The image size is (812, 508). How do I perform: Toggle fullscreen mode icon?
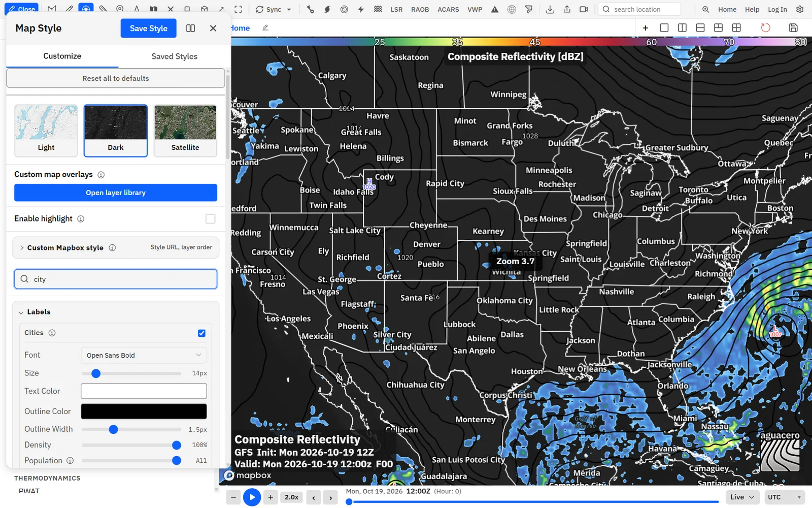[x=238, y=9]
